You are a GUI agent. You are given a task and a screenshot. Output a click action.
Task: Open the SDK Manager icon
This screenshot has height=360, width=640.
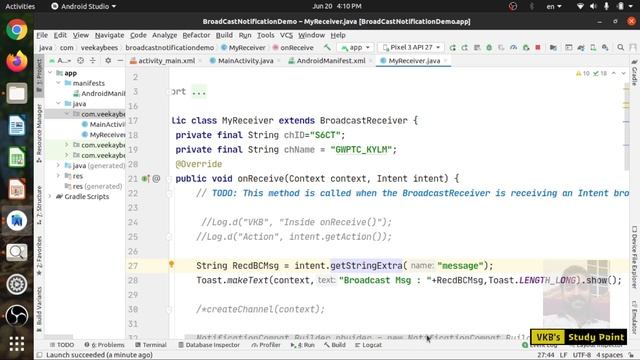coord(605,47)
